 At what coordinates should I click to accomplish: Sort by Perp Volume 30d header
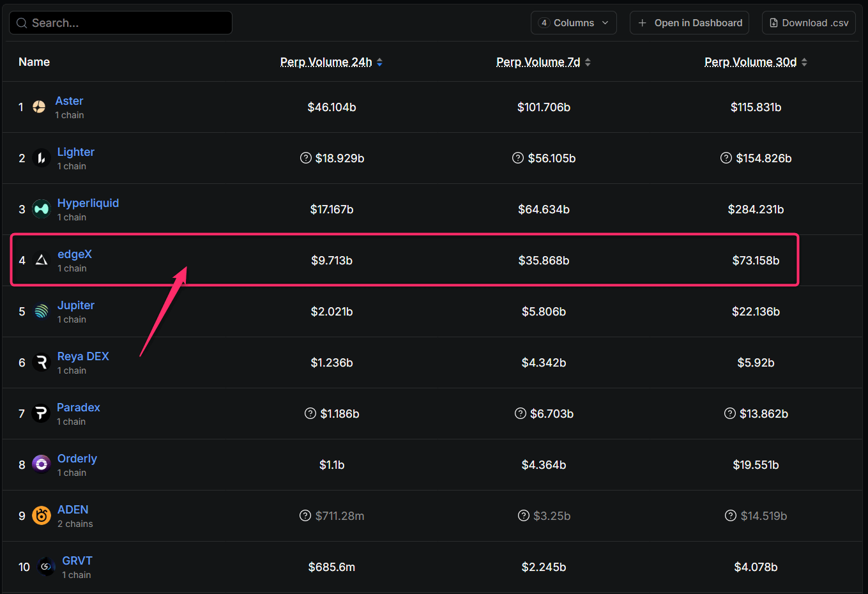[x=750, y=62]
